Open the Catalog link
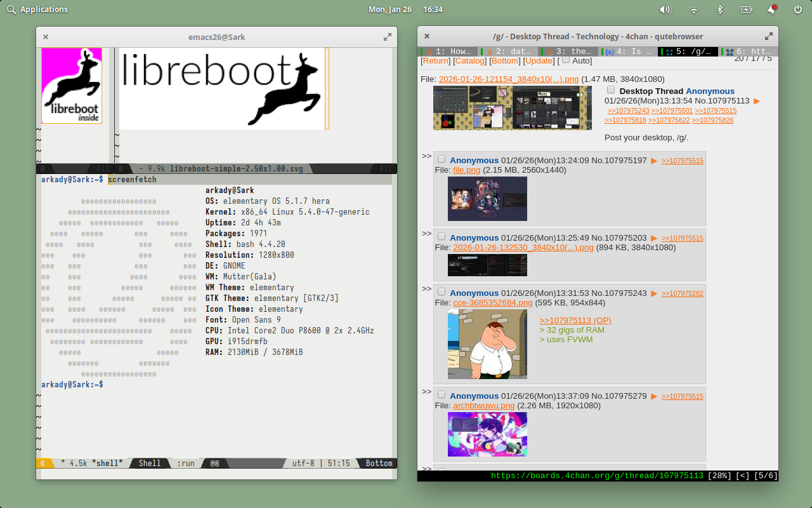 pyautogui.click(x=470, y=61)
